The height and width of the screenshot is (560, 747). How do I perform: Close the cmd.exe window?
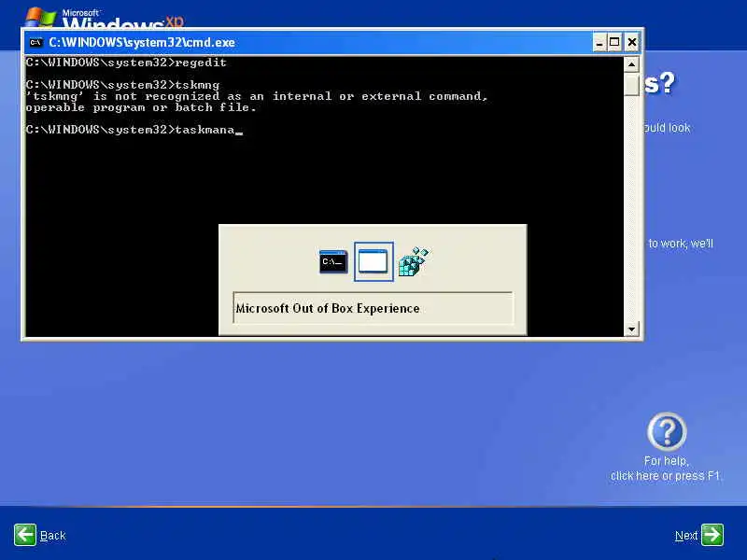pos(632,42)
